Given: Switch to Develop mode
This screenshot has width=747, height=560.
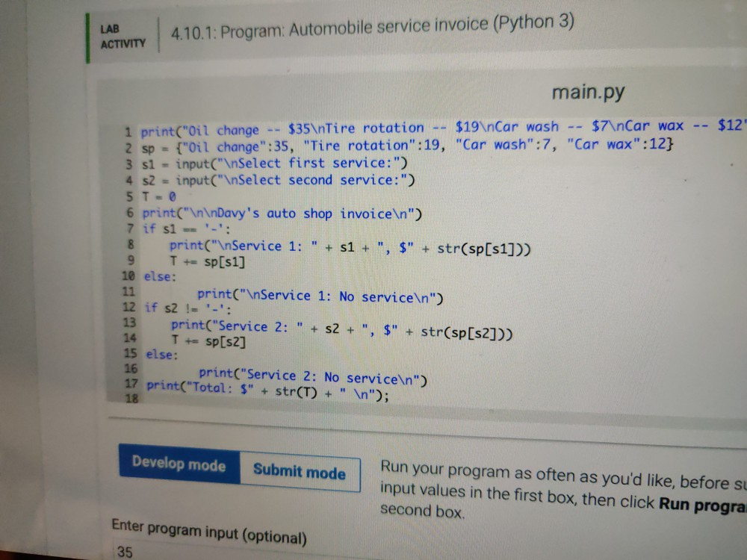Looking at the screenshot, I should coord(179,464).
